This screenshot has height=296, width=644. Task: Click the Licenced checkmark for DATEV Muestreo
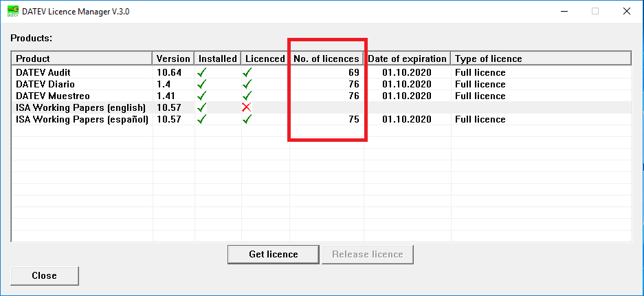coord(247,96)
